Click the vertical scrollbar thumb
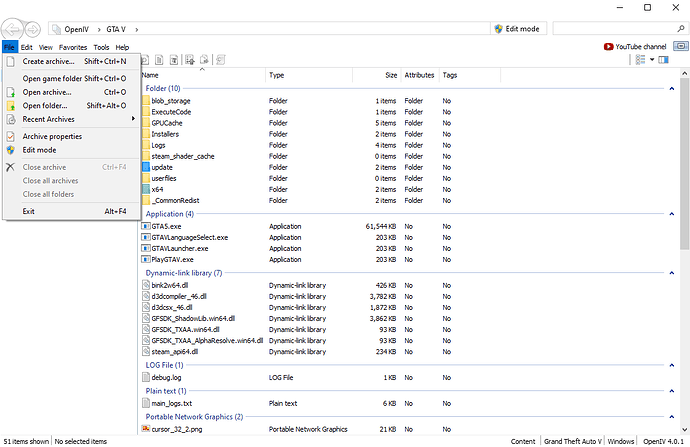 pos(684,164)
